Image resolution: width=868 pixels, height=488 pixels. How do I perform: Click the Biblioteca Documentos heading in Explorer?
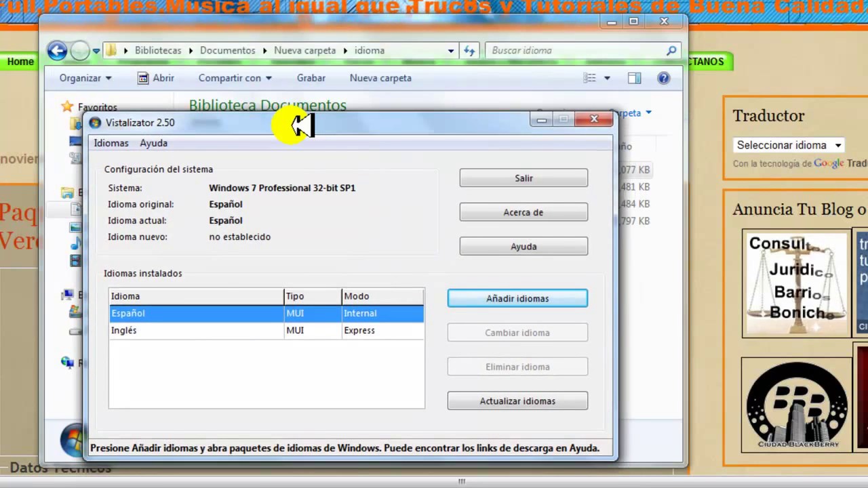pyautogui.click(x=267, y=105)
